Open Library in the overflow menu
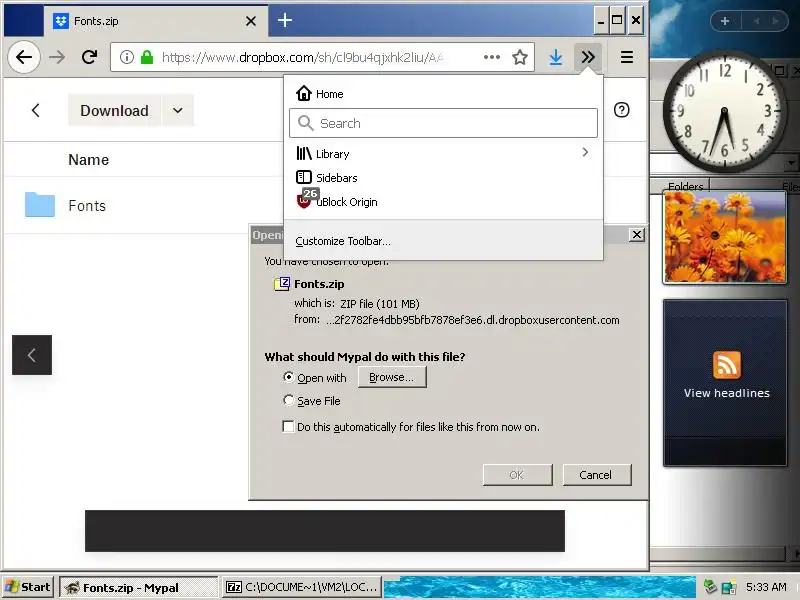 pyautogui.click(x=443, y=154)
